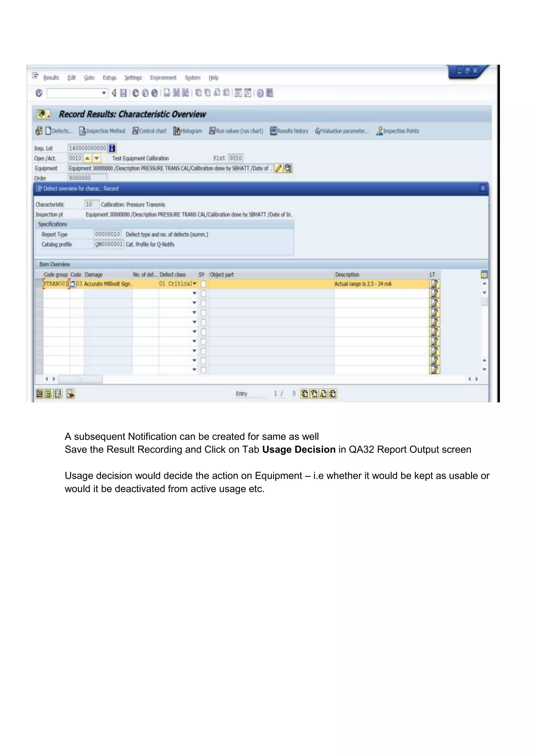
Task: Open the Environment menu
Action: point(163,78)
